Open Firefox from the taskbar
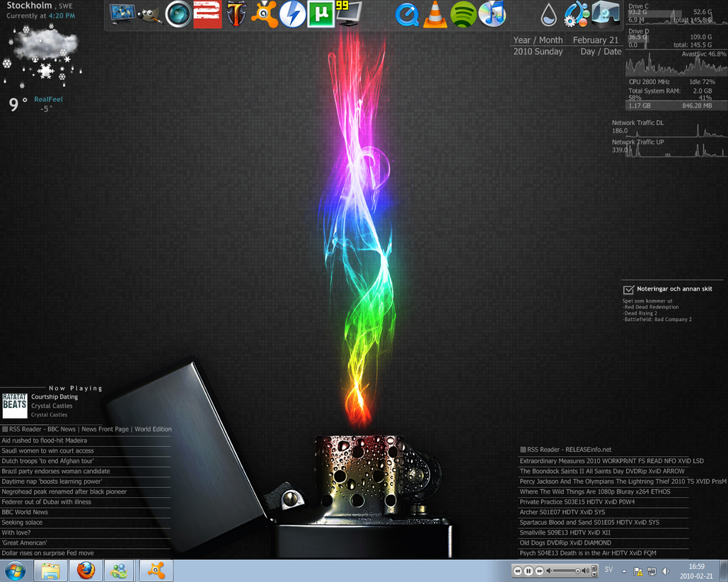728x582 pixels. (86, 570)
